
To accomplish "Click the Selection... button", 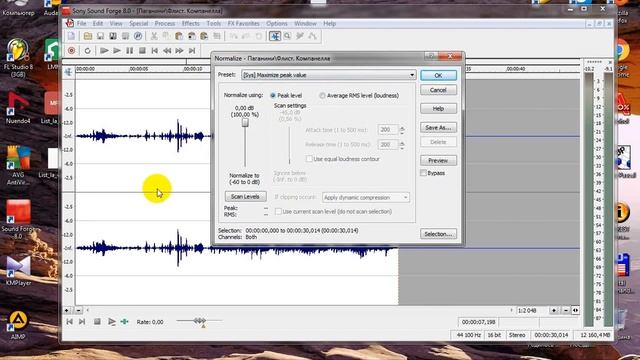I will (438, 234).
